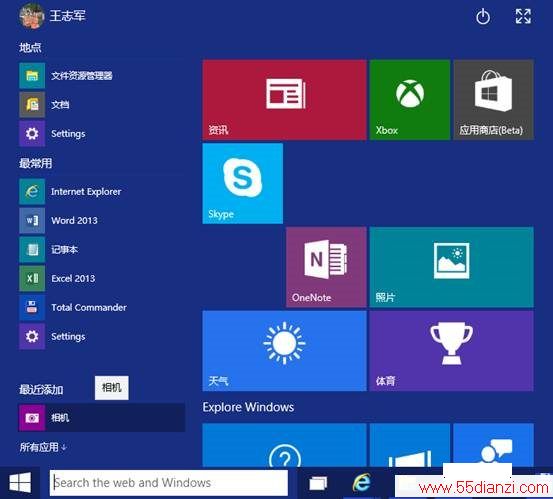This screenshot has width=553, height=499.
Task: Open the 应用商店(Beta) store tile
Action: (493, 100)
